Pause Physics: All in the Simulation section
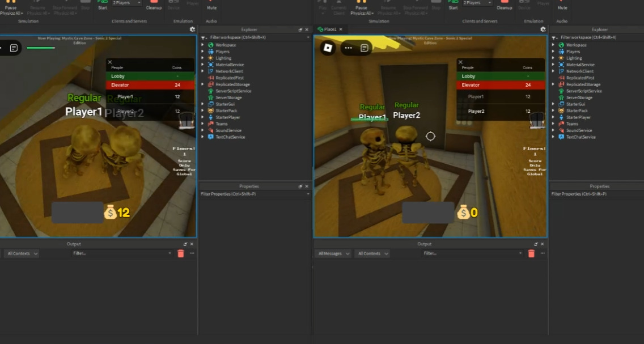The image size is (644, 344). (x=9, y=7)
